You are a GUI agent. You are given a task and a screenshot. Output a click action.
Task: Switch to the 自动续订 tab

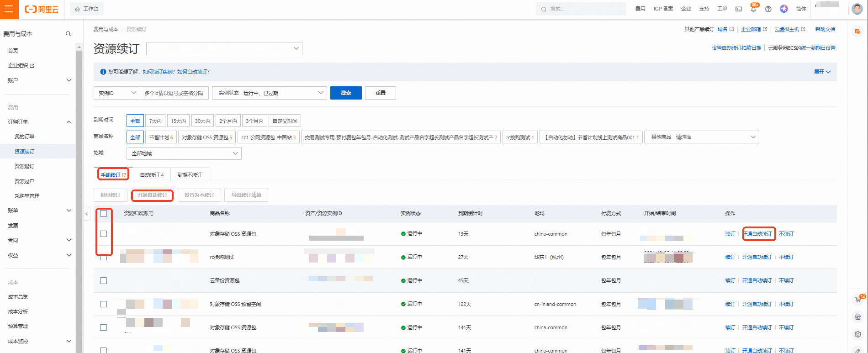click(152, 175)
